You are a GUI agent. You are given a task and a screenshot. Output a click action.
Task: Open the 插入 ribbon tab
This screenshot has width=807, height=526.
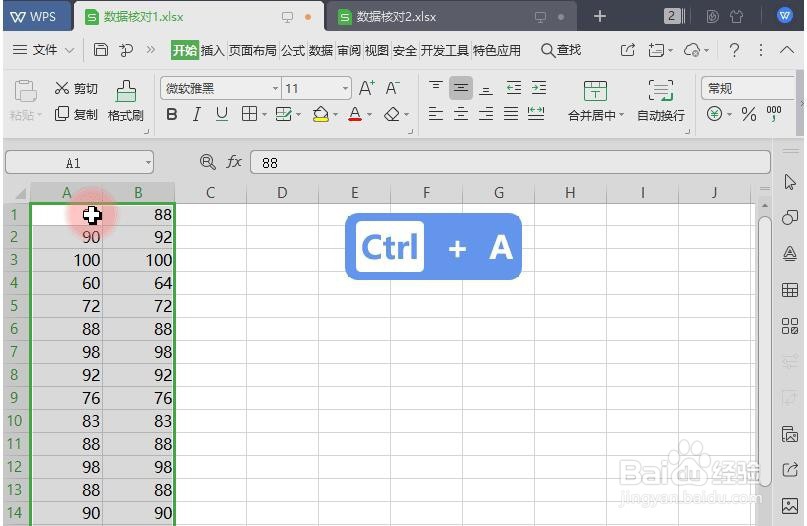click(x=213, y=50)
